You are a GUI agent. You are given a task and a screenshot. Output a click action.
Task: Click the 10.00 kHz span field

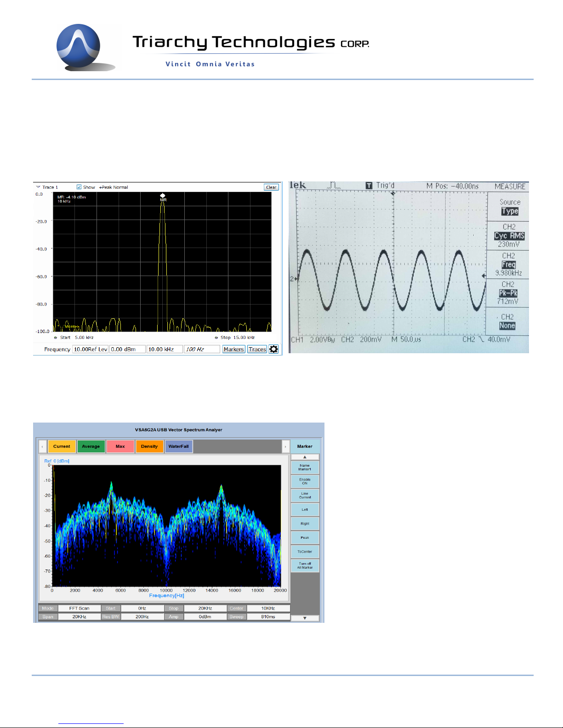(165, 349)
